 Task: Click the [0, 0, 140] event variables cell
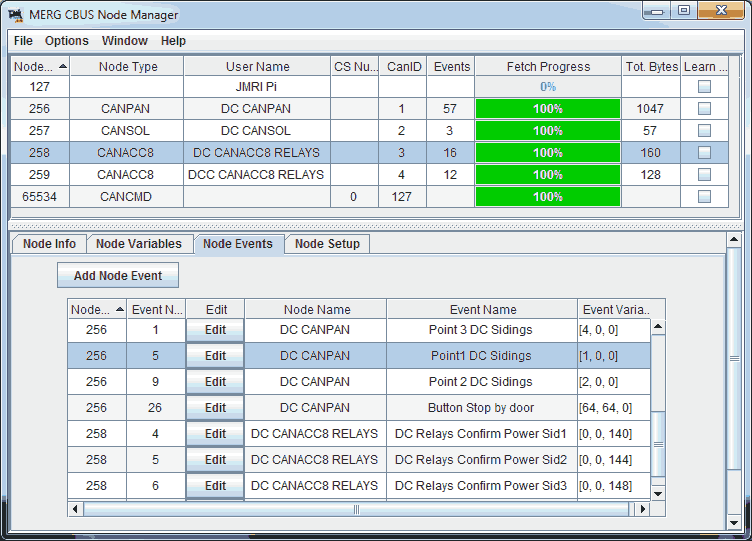point(614,434)
